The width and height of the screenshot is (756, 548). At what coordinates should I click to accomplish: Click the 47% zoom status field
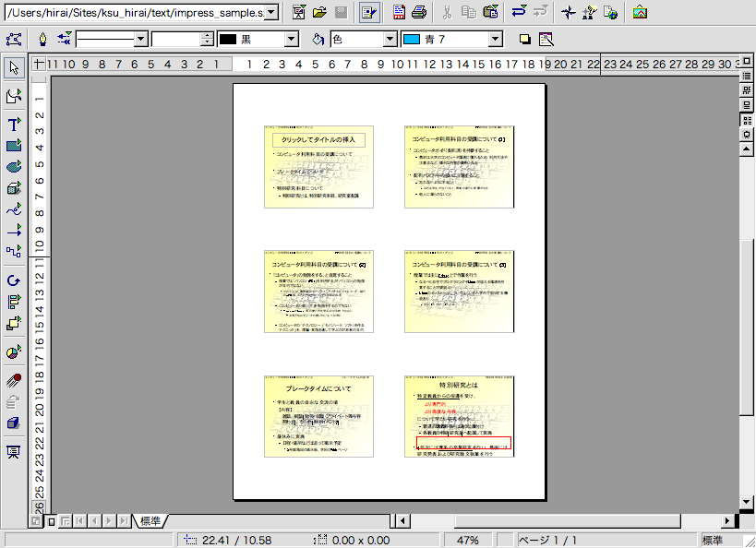468,541
